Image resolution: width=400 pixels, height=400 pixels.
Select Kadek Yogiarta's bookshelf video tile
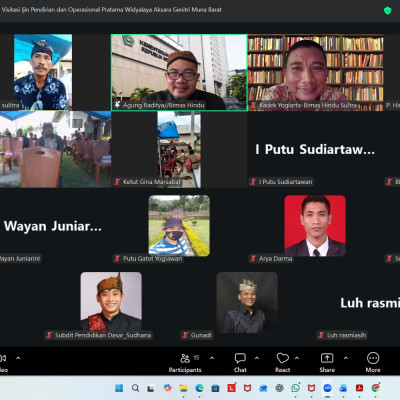[315, 72]
